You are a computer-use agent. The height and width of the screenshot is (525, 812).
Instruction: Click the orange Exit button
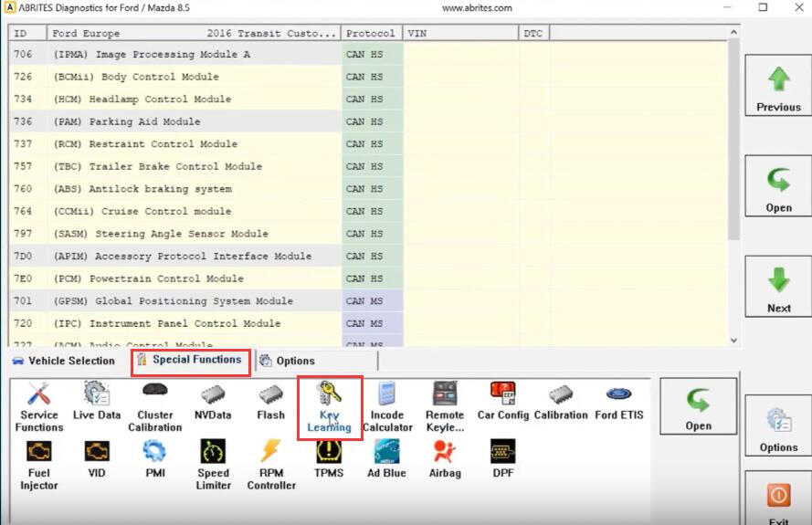pyautogui.click(x=778, y=499)
